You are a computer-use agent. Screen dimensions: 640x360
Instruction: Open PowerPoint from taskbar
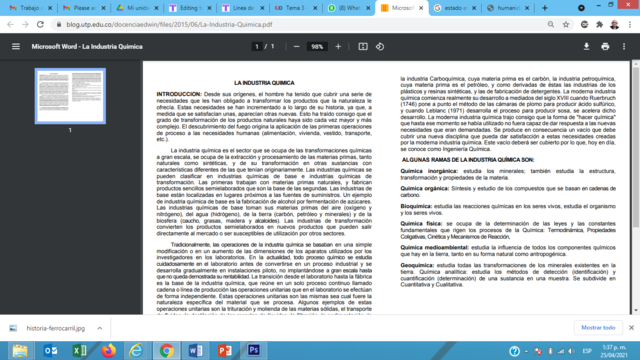point(224,351)
